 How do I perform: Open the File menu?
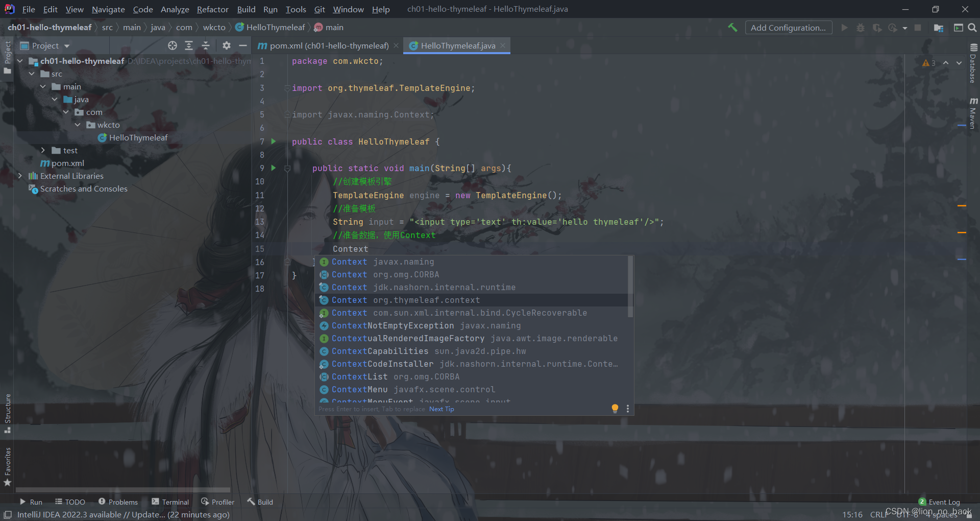point(29,9)
